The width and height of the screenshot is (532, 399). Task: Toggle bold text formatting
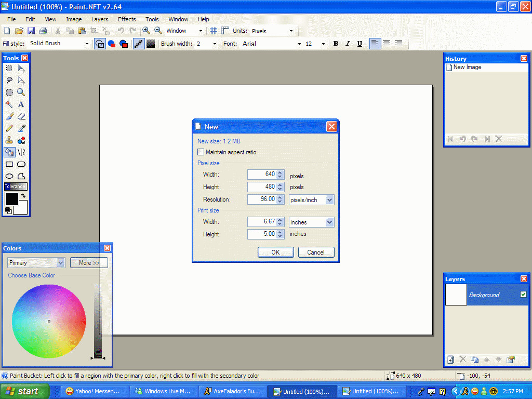tap(336, 44)
